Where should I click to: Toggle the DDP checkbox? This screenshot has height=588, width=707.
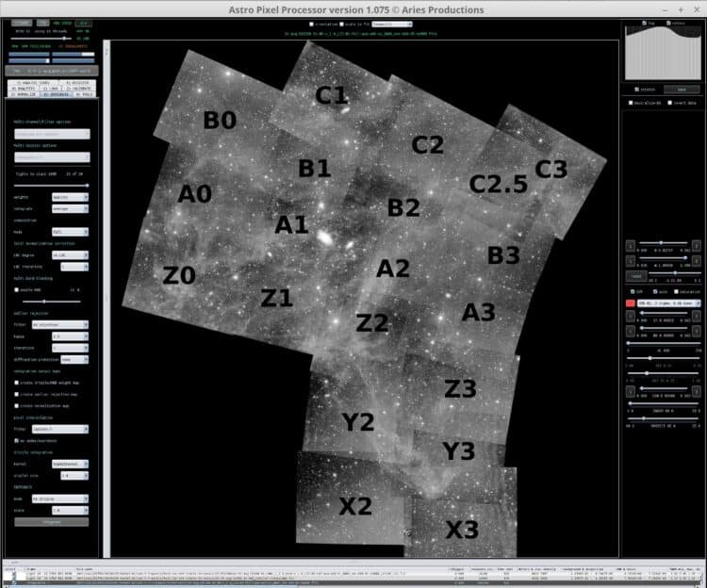633,291
